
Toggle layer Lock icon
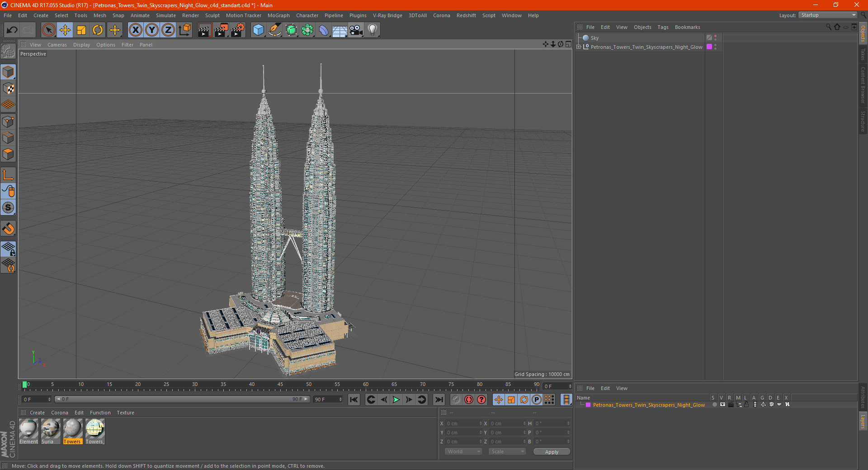tap(747, 404)
